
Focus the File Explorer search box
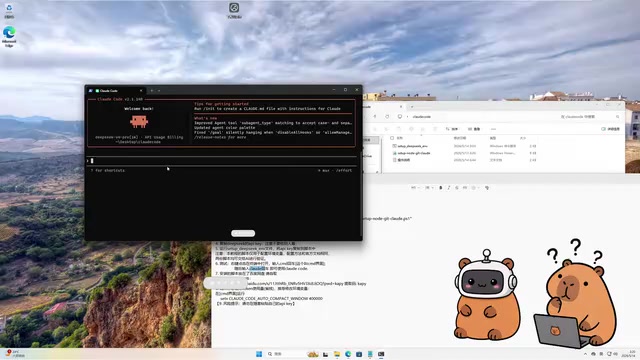591,117
